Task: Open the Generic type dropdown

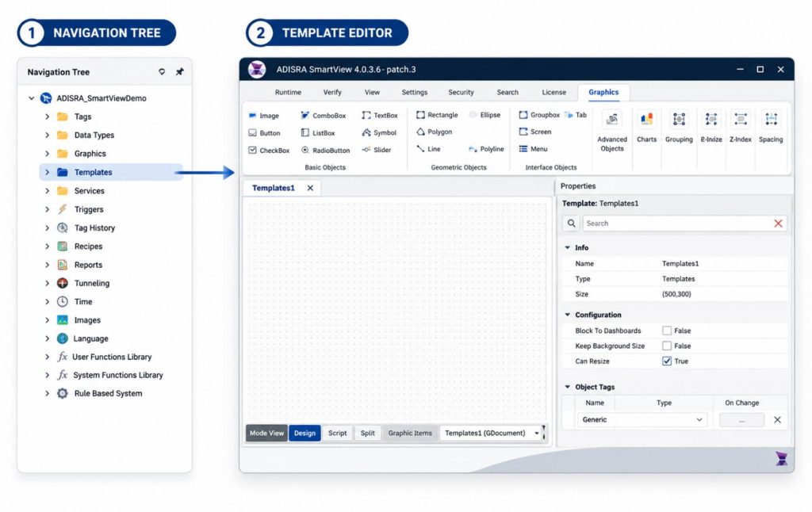Action: pyautogui.click(x=642, y=420)
